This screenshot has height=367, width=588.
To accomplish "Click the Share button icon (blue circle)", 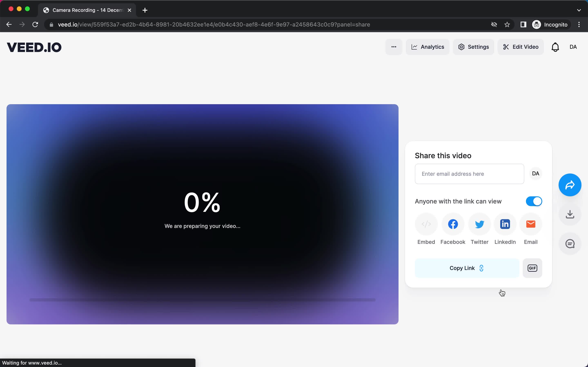I will pyautogui.click(x=570, y=185).
